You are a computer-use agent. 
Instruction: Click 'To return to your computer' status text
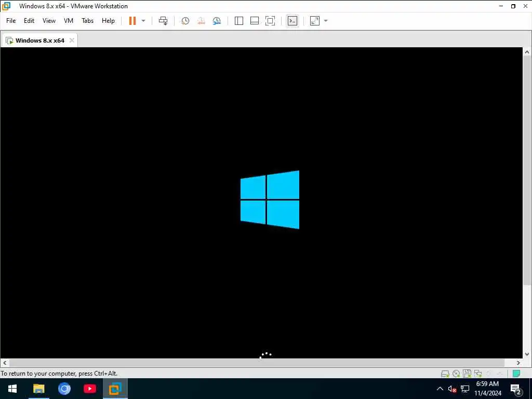point(59,374)
